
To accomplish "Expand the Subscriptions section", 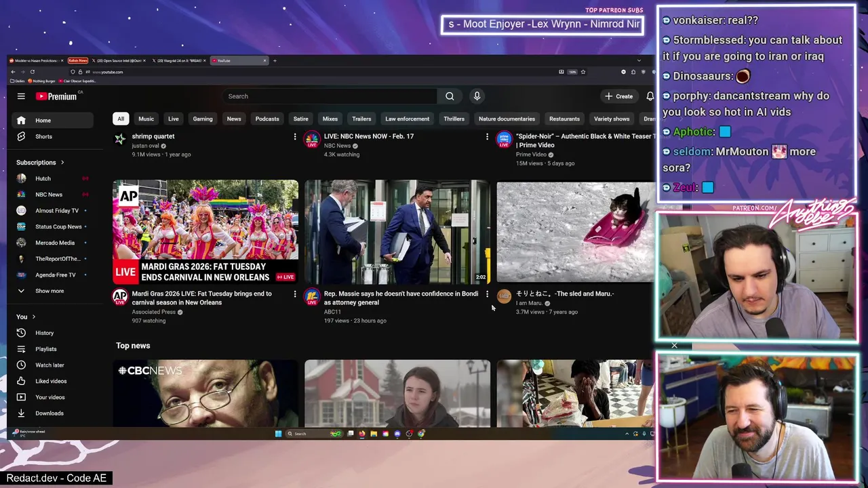I will point(40,163).
